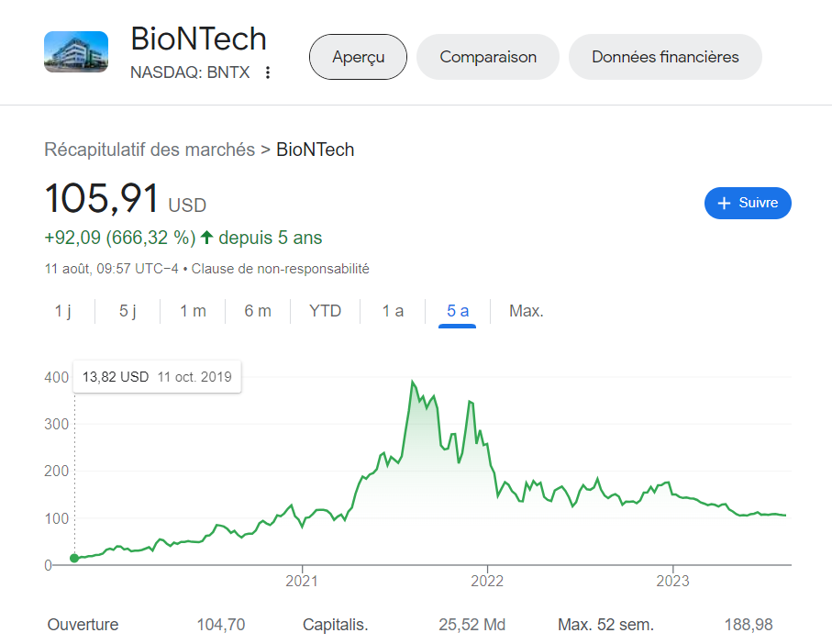This screenshot has width=832, height=644.
Task: Switch to the Comparaison tab
Action: coord(488,57)
